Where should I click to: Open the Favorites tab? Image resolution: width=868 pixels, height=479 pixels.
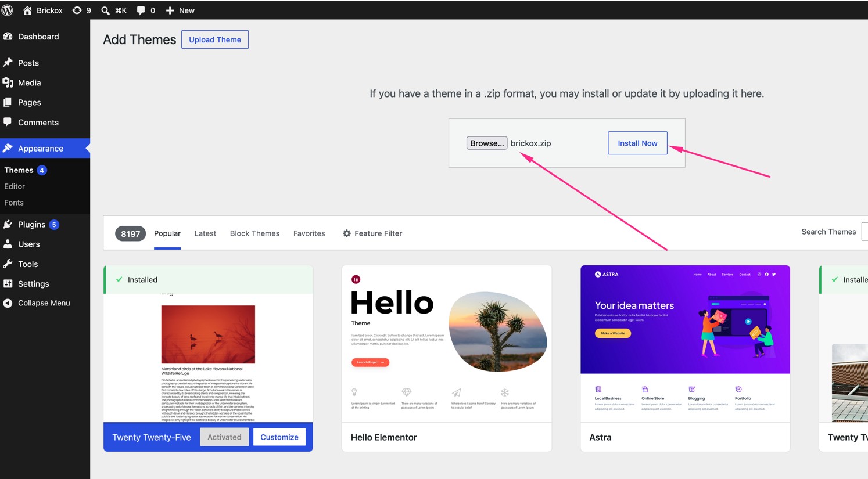(309, 233)
